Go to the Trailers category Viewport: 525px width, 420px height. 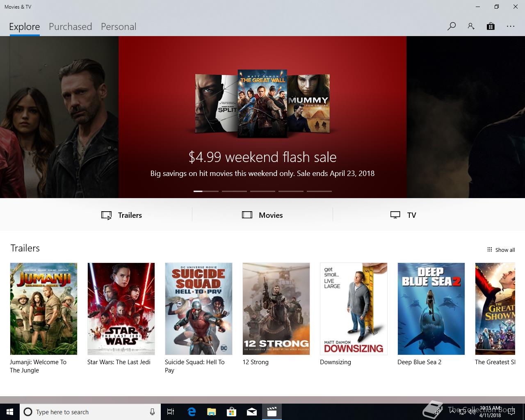pyautogui.click(x=121, y=215)
